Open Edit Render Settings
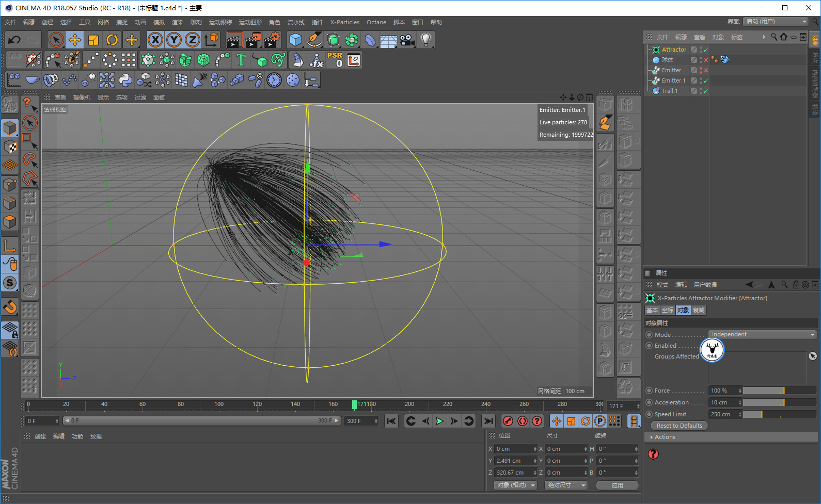 coord(272,40)
